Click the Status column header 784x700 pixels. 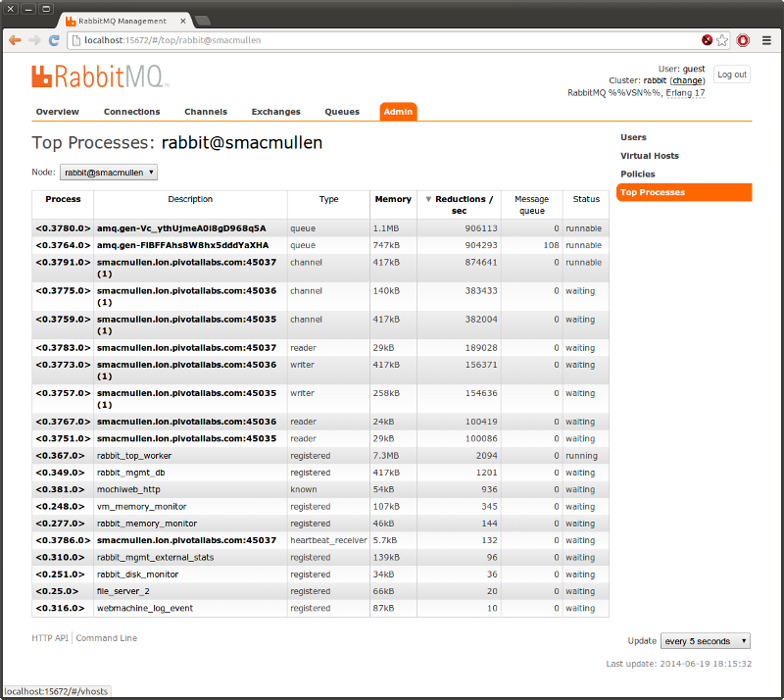coord(586,199)
